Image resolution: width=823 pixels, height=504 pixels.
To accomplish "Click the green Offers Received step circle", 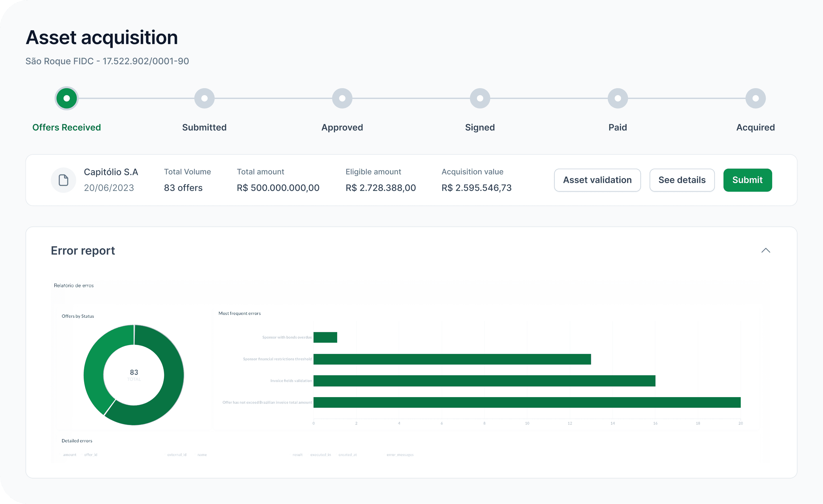I will [x=66, y=98].
